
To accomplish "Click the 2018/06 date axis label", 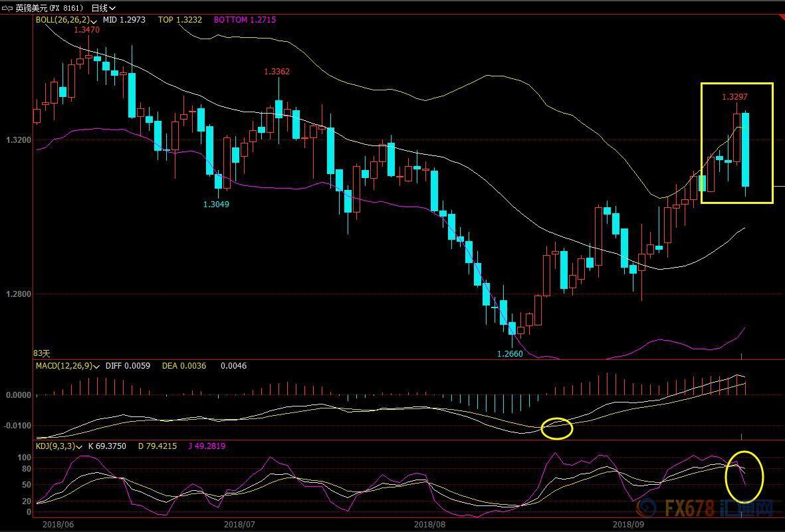I will (x=58, y=525).
